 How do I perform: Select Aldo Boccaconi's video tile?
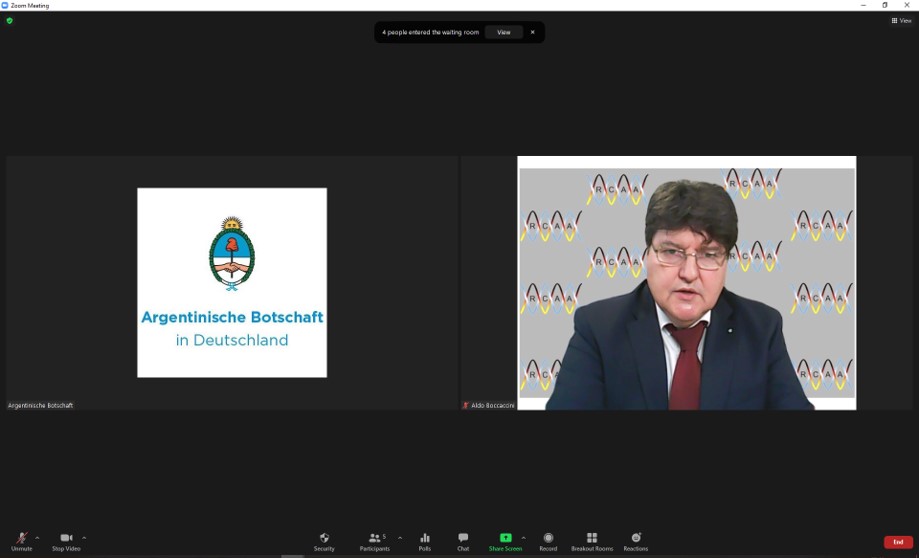(686, 283)
